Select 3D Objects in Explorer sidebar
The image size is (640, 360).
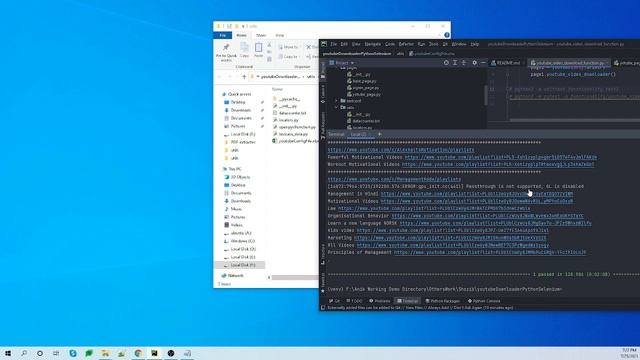click(237, 177)
